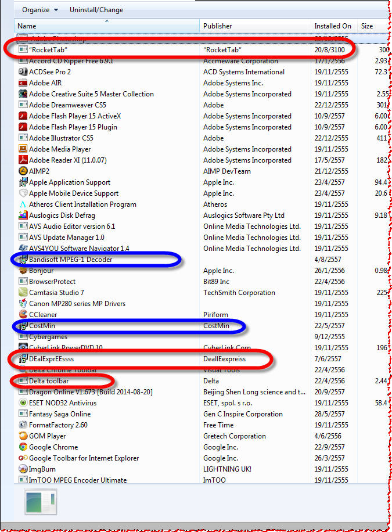Click the Apple Mobile Device Support icon

pos(23,193)
